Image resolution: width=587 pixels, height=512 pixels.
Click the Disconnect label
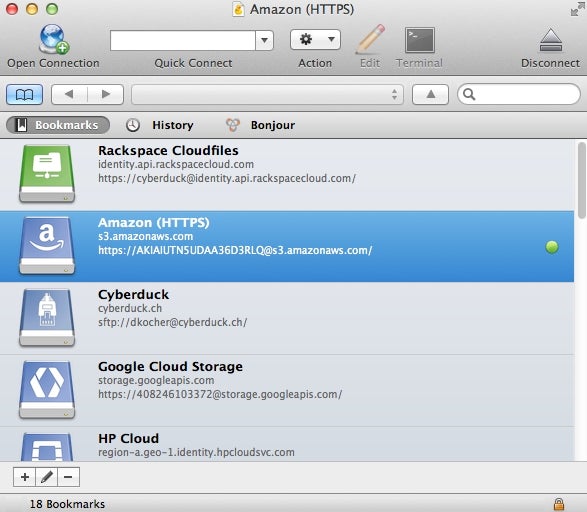tap(551, 63)
